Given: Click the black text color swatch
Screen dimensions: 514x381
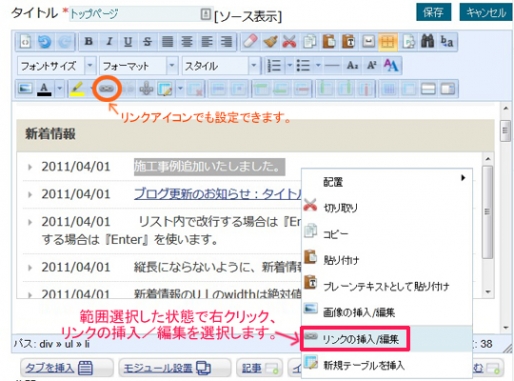Looking at the screenshot, I should pyautogui.click(x=44, y=89).
